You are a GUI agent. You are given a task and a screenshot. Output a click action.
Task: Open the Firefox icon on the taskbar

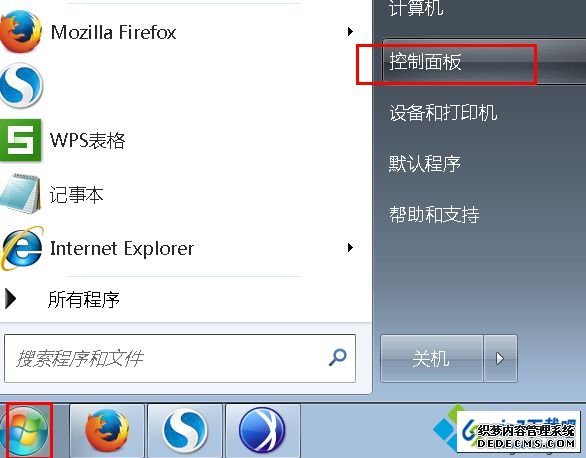click(x=107, y=431)
